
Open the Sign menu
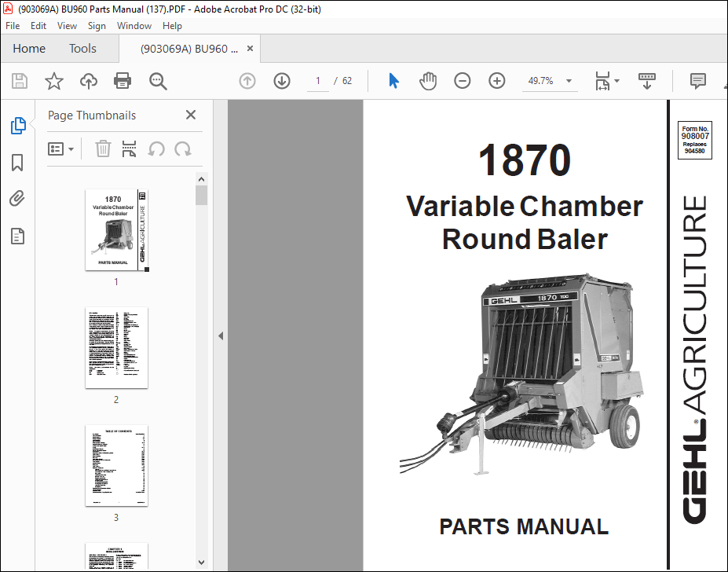coord(97,26)
